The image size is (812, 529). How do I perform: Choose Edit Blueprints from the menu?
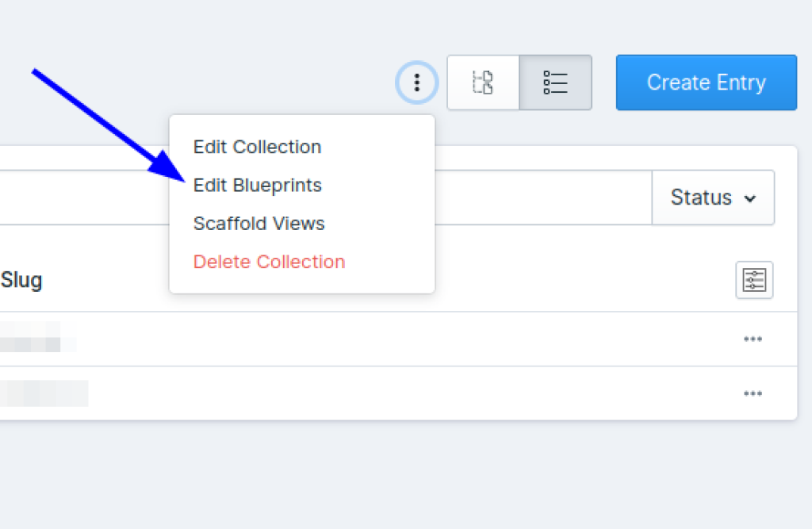pyautogui.click(x=258, y=185)
